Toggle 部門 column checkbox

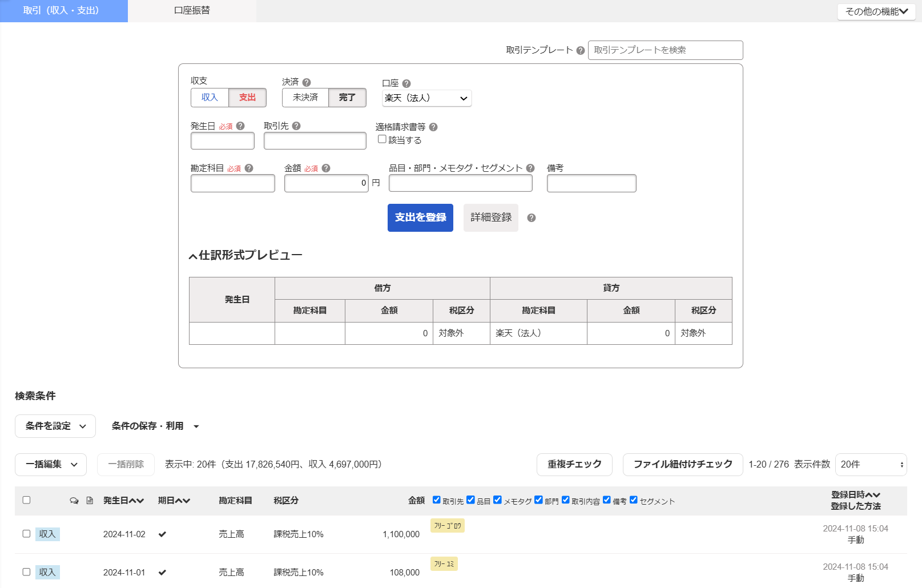pos(538,500)
